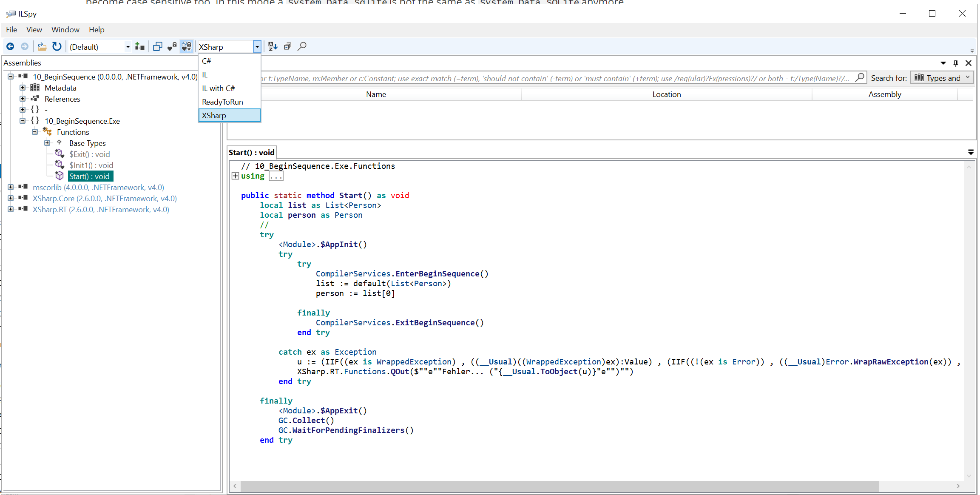Sort results by Location column header
The image size is (980, 495).
click(x=667, y=94)
